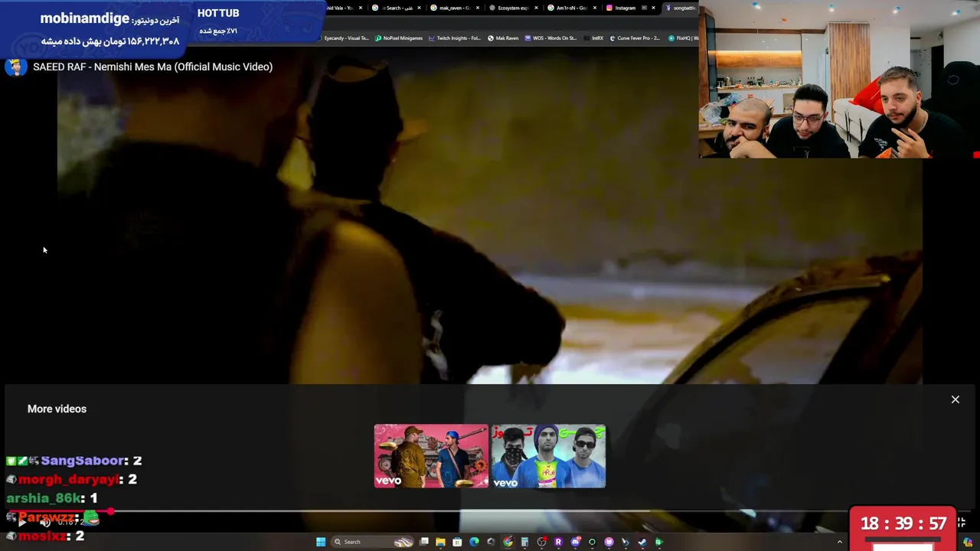Switch to the Am1r-sN Google tab
This screenshot has width=980, height=551.
(x=573, y=8)
